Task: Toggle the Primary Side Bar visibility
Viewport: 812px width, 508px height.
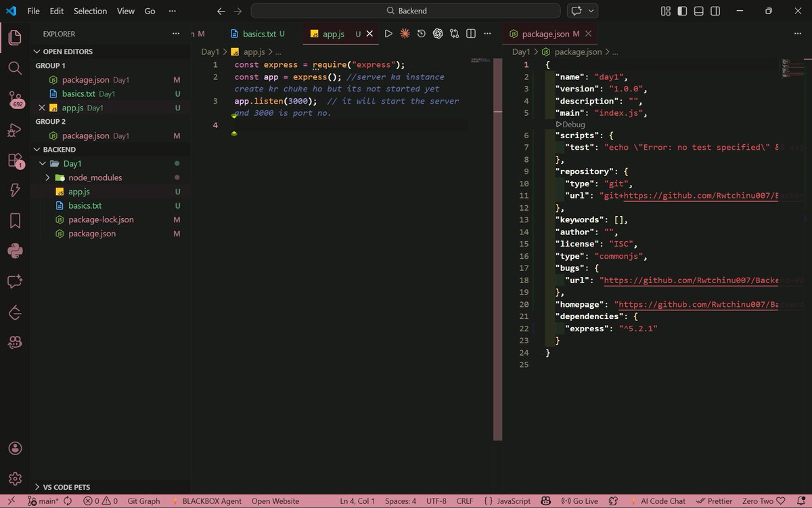Action: [x=682, y=11]
